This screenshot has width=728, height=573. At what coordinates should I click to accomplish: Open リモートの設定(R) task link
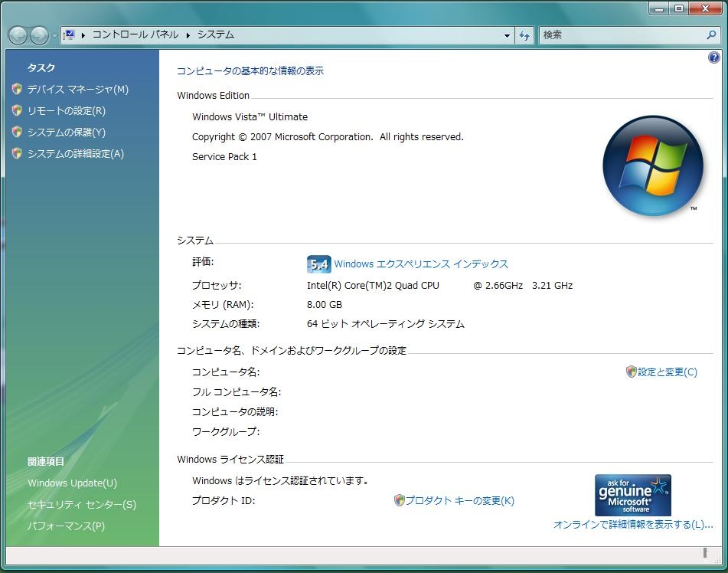[67, 110]
